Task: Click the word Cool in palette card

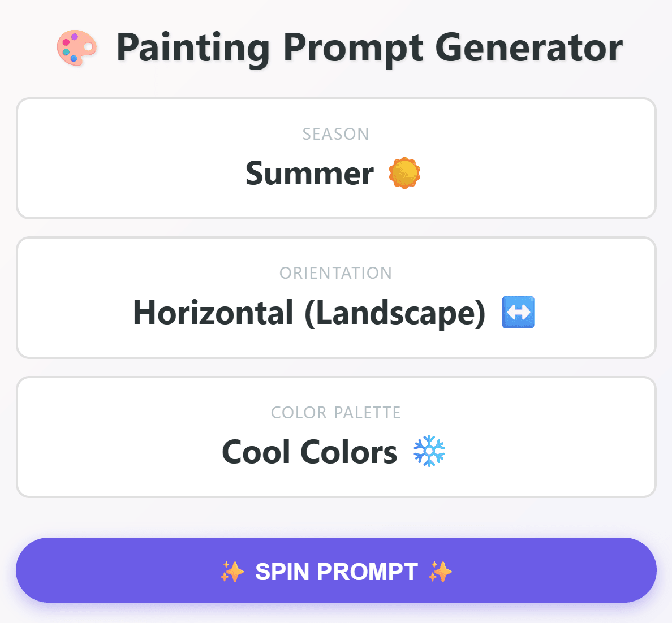Action: point(256,452)
